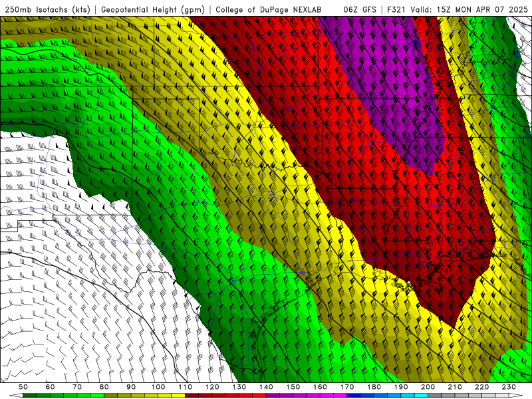Click the legend value '220'

tap(481, 387)
